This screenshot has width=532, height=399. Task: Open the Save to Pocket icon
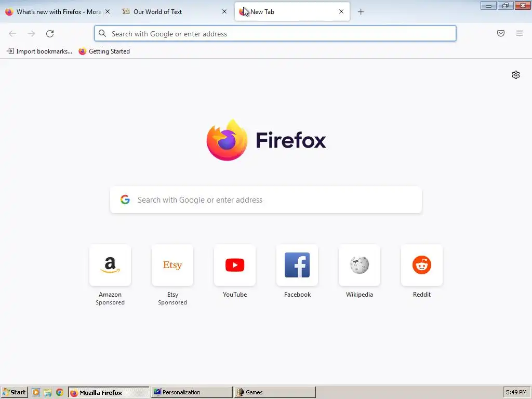[501, 33]
